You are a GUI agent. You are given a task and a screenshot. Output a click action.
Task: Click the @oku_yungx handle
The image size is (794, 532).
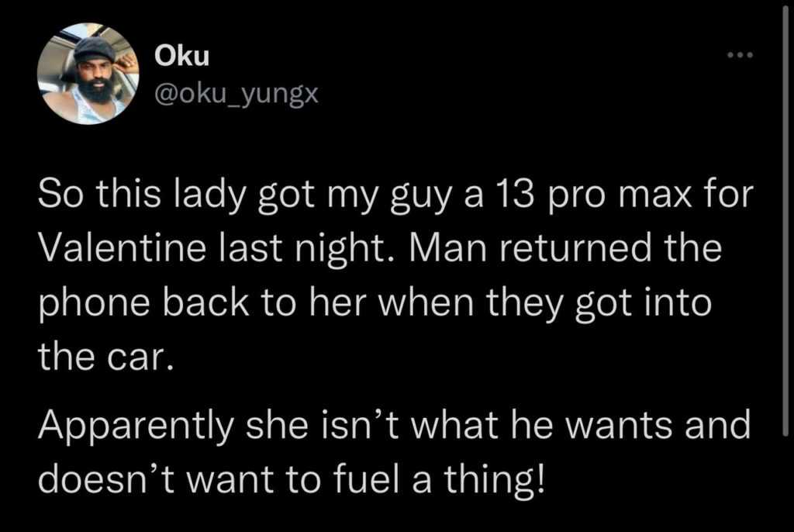pyautogui.click(x=236, y=95)
